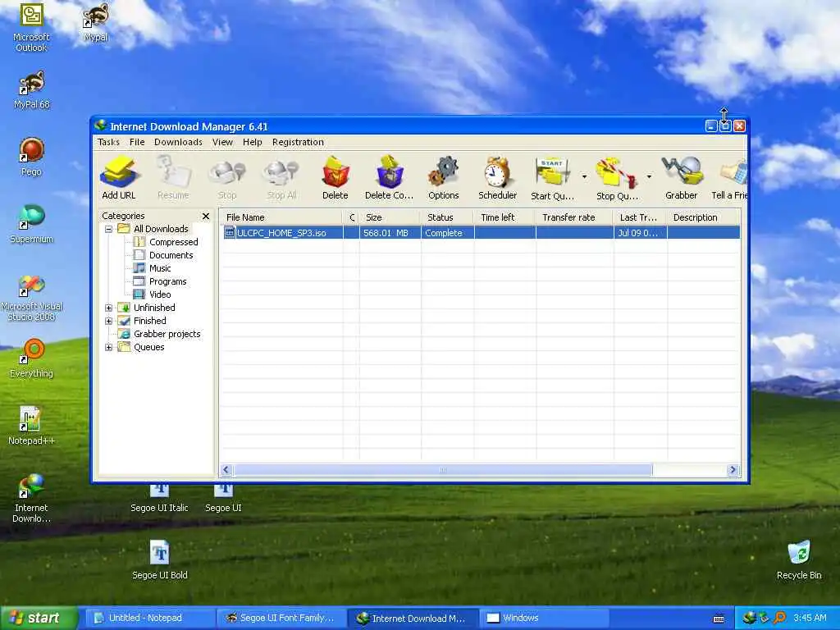This screenshot has width=840, height=630.
Task: Click the Recycle Bin icon
Action: tap(799, 559)
